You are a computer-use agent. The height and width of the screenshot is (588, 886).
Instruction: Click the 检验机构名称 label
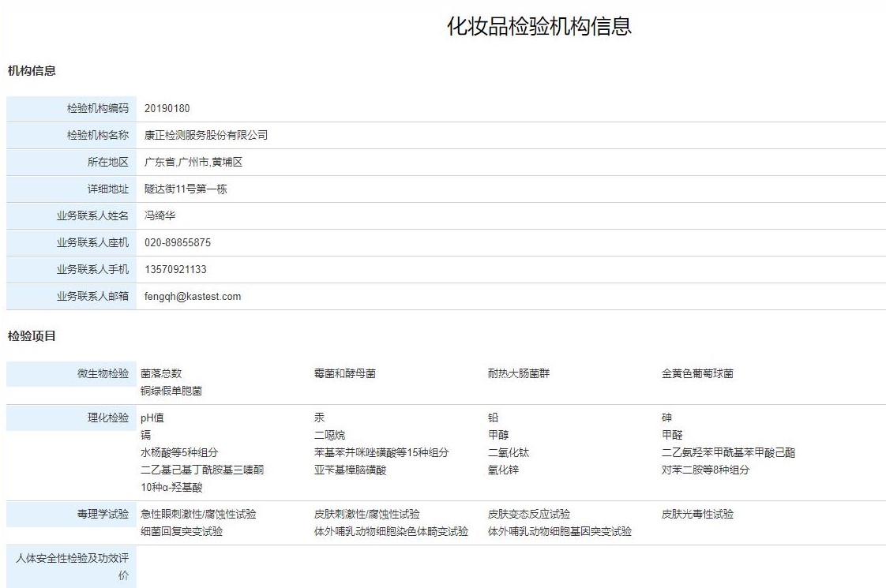98,135
